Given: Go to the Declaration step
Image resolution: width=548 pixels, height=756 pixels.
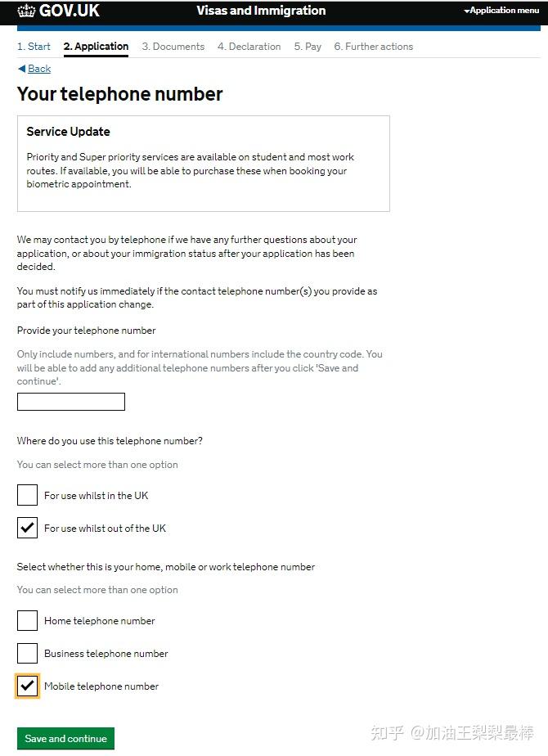Looking at the screenshot, I should pos(249,47).
